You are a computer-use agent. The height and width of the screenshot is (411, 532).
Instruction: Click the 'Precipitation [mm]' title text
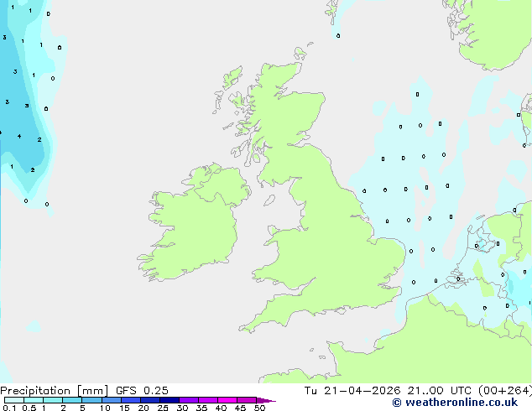pyautogui.click(x=54, y=391)
